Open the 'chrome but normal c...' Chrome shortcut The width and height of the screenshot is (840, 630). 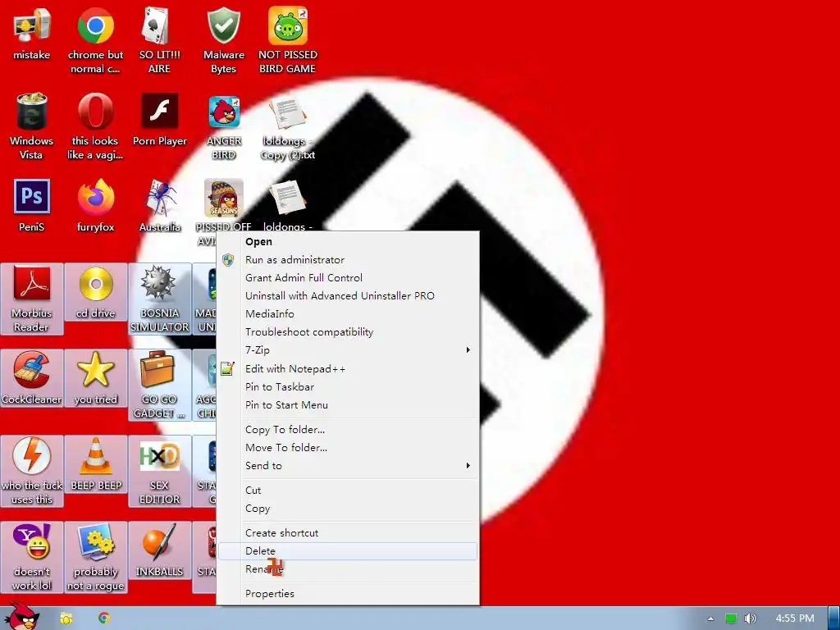(95, 39)
